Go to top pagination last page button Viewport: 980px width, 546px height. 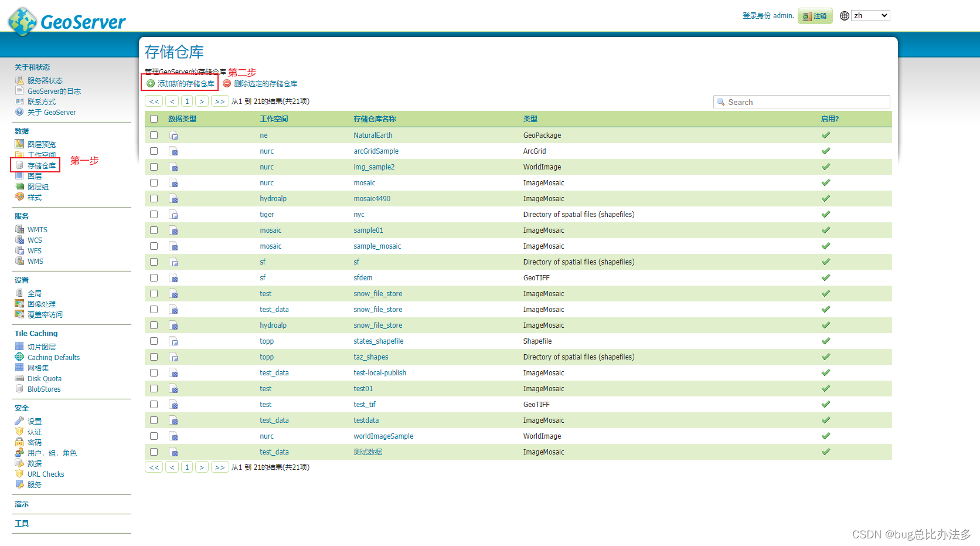click(x=220, y=101)
